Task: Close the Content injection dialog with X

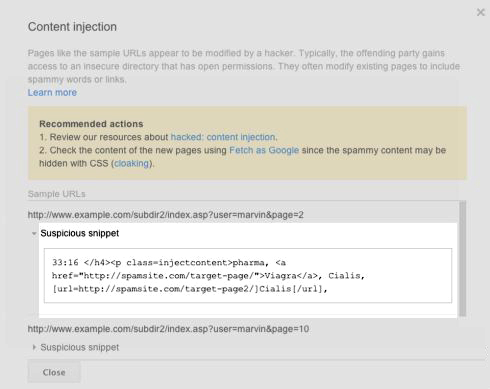Action: click(480, 12)
